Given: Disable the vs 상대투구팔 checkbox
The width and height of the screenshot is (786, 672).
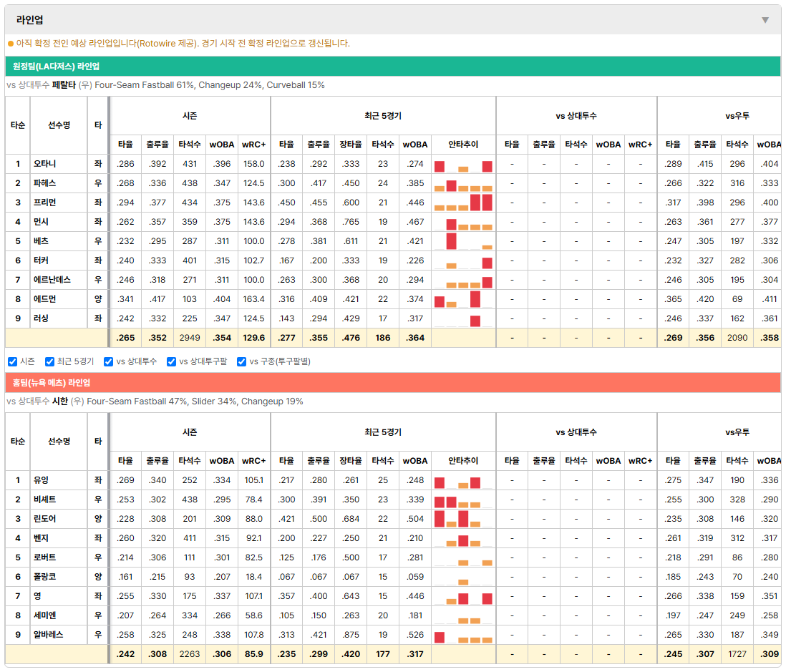Looking at the screenshot, I should (171, 362).
